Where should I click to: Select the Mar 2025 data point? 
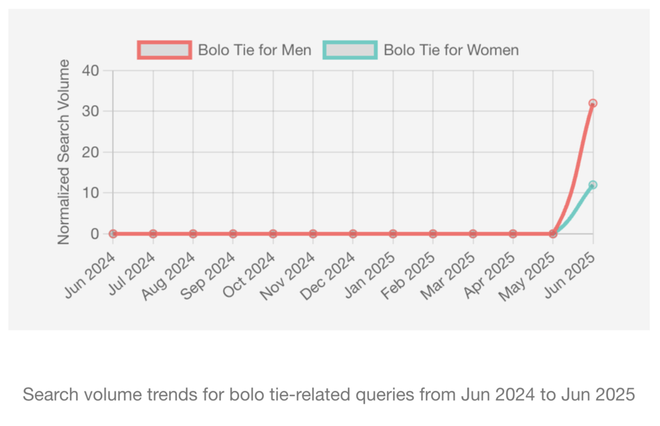(473, 234)
